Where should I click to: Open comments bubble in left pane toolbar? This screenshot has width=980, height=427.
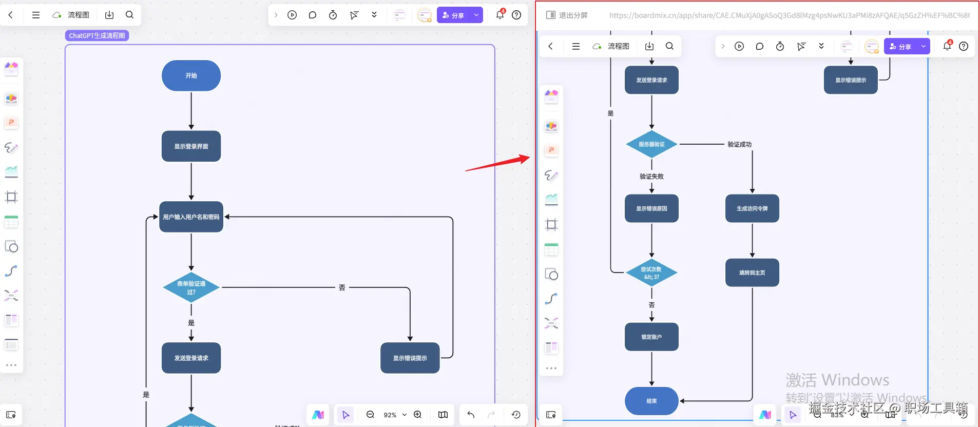tap(313, 15)
